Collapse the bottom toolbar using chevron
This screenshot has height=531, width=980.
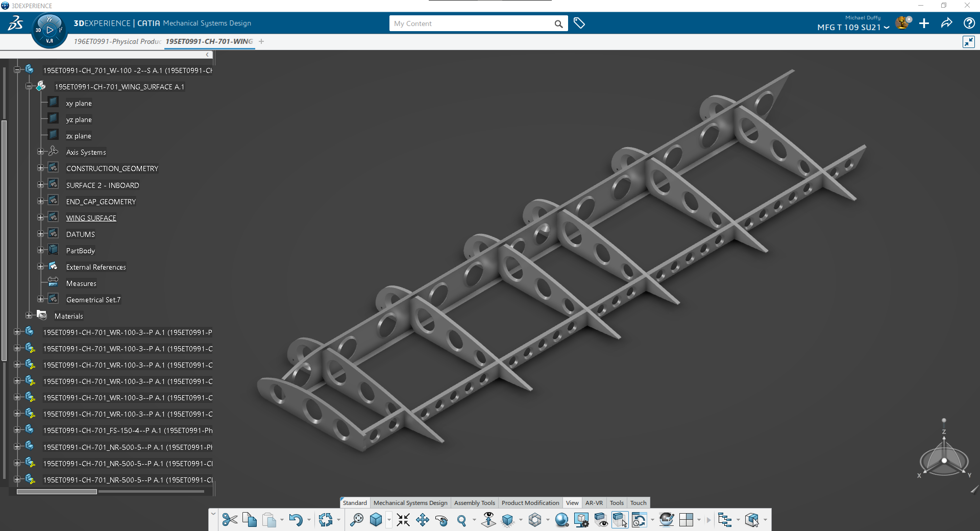[x=213, y=514]
